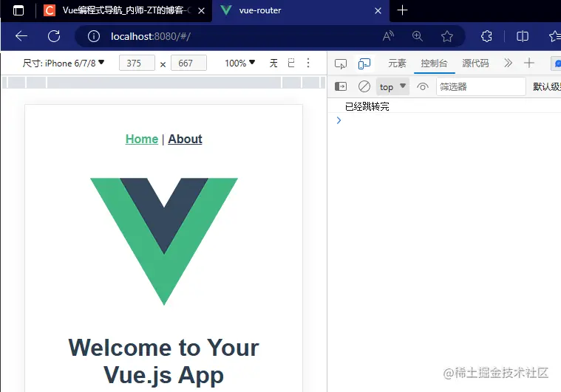Toggle device emulation mode icon
This screenshot has width=561, height=392.
click(x=364, y=64)
